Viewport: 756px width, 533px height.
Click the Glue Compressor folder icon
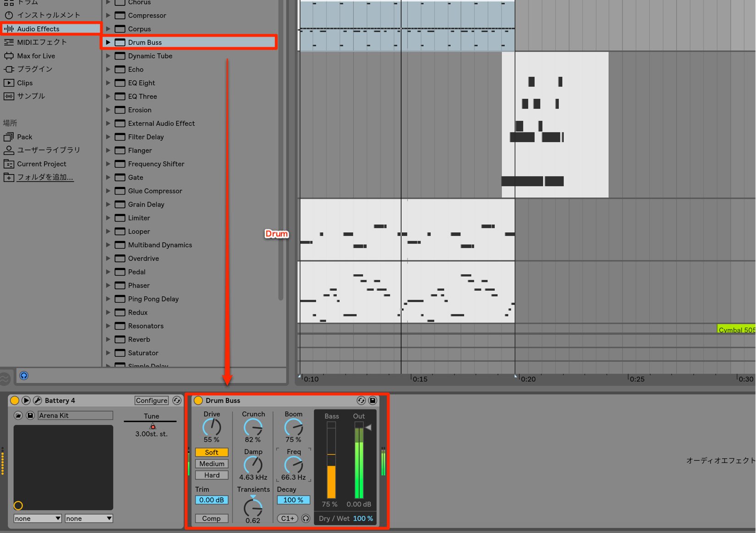point(120,191)
